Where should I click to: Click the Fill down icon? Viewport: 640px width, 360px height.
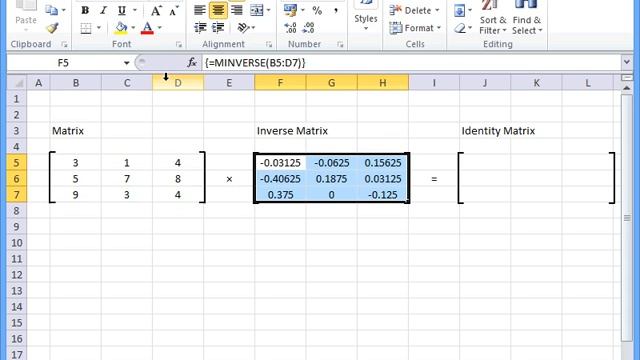460,11
